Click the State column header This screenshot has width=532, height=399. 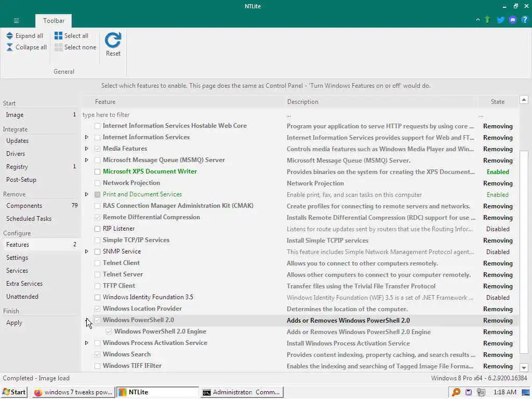click(x=497, y=102)
